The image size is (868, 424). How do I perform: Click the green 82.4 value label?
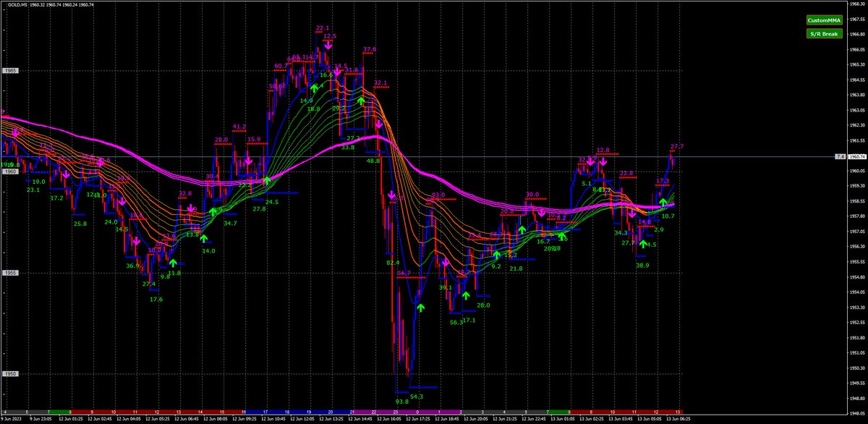click(x=393, y=263)
